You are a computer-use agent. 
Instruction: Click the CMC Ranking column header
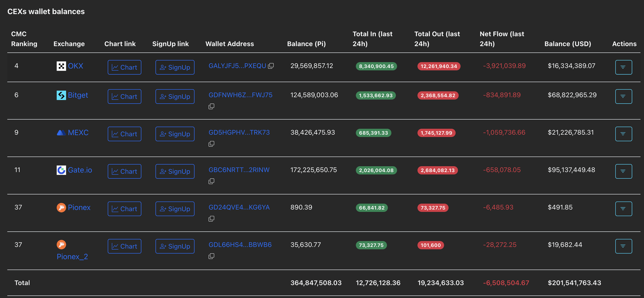[24, 39]
